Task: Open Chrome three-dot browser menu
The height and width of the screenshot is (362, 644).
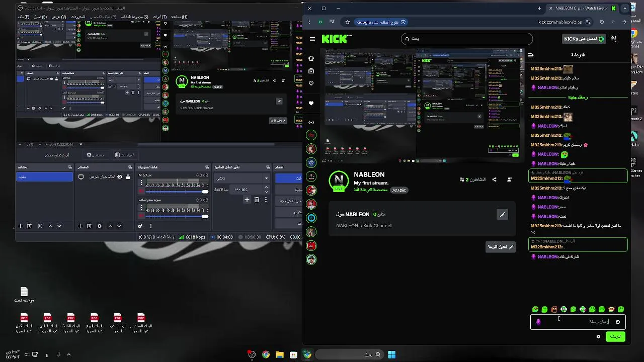Action: point(309,22)
